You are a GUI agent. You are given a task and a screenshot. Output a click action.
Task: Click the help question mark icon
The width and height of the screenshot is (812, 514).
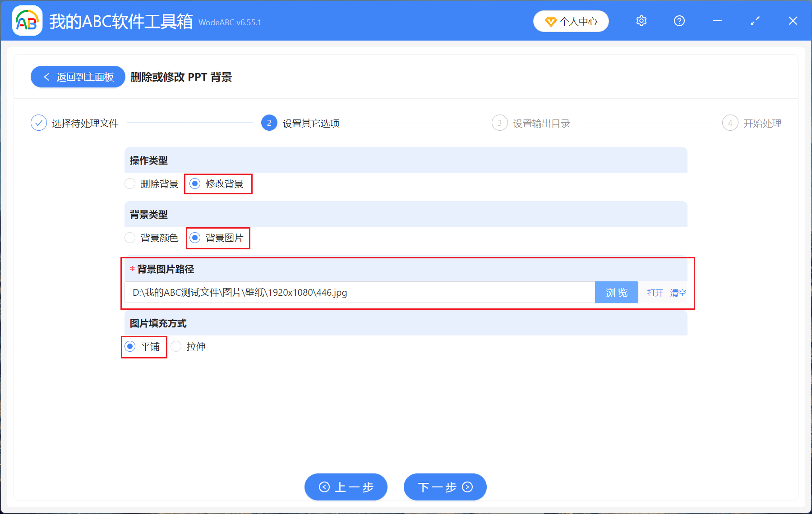[679, 21]
